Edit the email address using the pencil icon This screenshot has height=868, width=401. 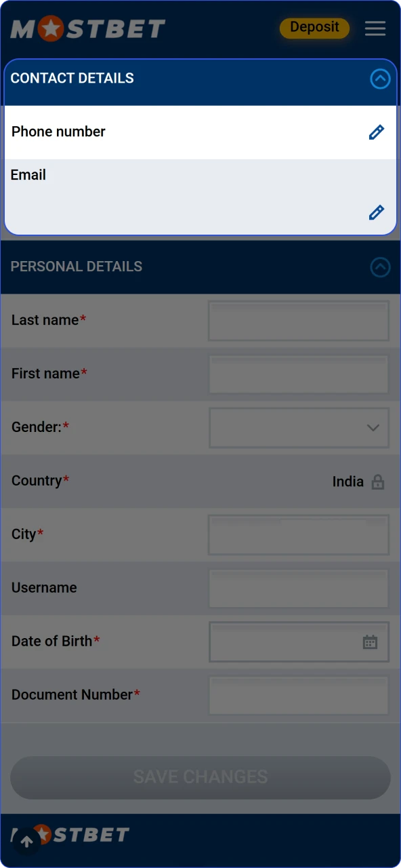click(x=377, y=212)
